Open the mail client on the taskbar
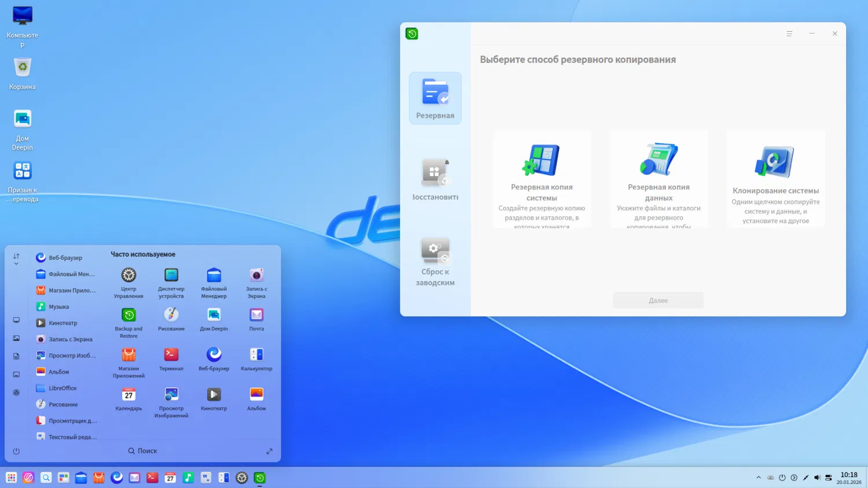This screenshot has height=488, width=868. click(134, 478)
